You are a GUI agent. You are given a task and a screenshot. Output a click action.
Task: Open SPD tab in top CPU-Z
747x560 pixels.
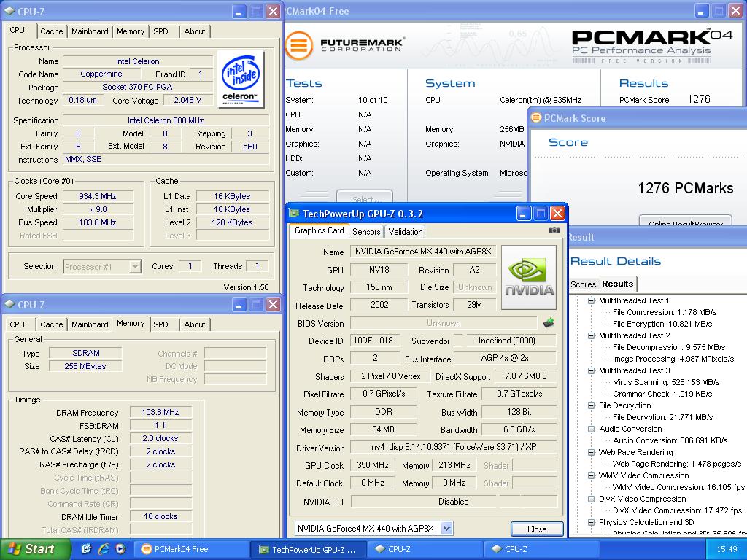pos(161,31)
